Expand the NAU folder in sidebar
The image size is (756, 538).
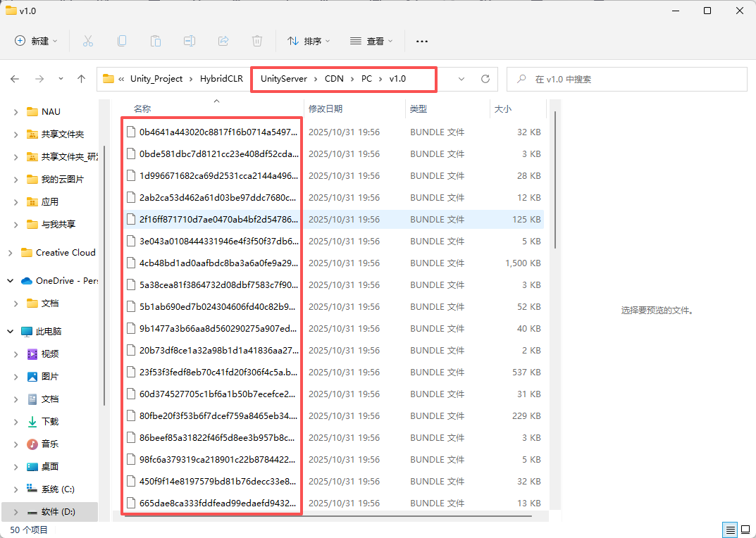point(16,112)
